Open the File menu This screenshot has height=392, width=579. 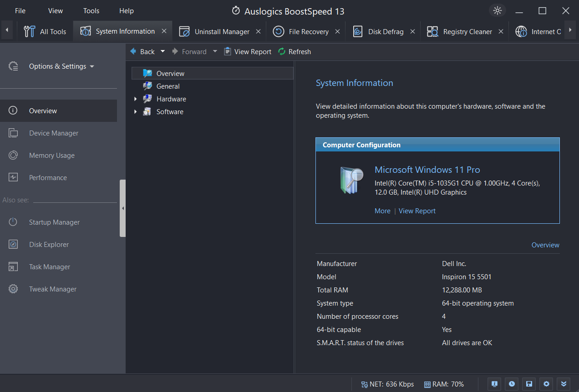20,10
